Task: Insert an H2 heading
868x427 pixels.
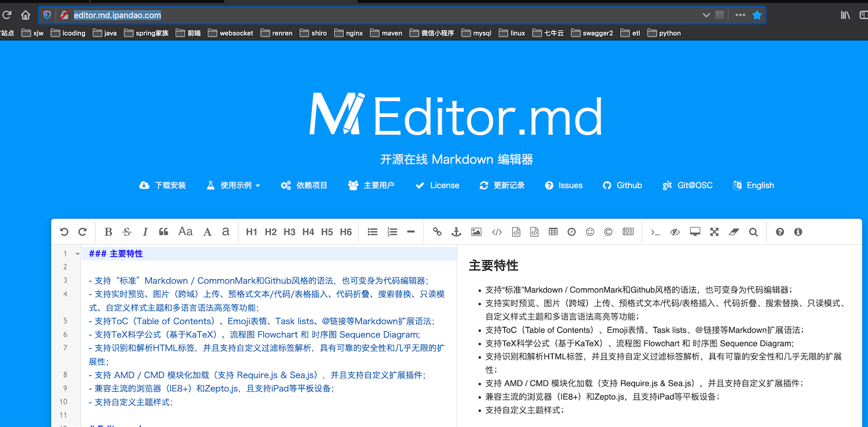Action: pos(271,232)
